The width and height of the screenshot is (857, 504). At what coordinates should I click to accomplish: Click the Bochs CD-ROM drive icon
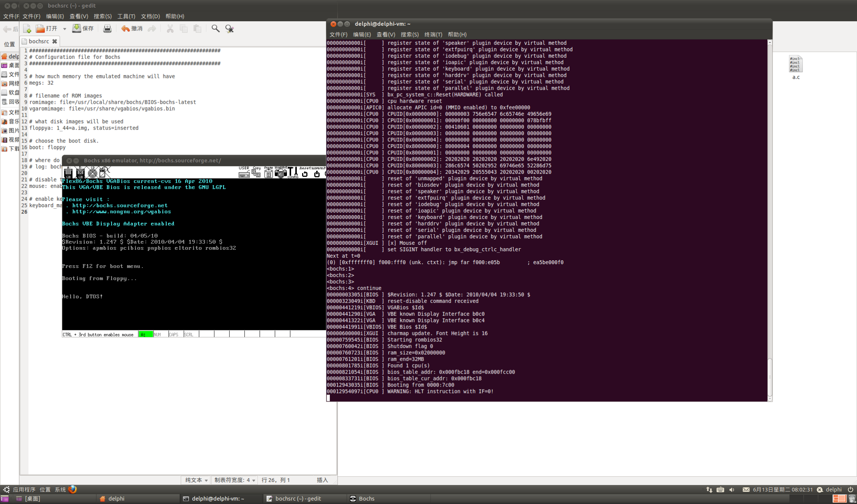coord(92,173)
